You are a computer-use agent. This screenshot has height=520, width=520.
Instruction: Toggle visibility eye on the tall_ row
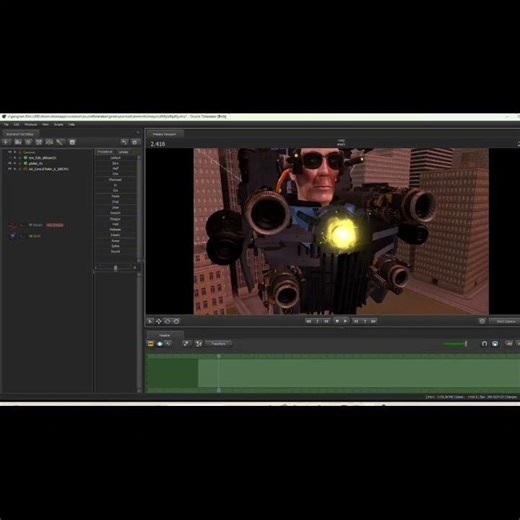(x=10, y=169)
